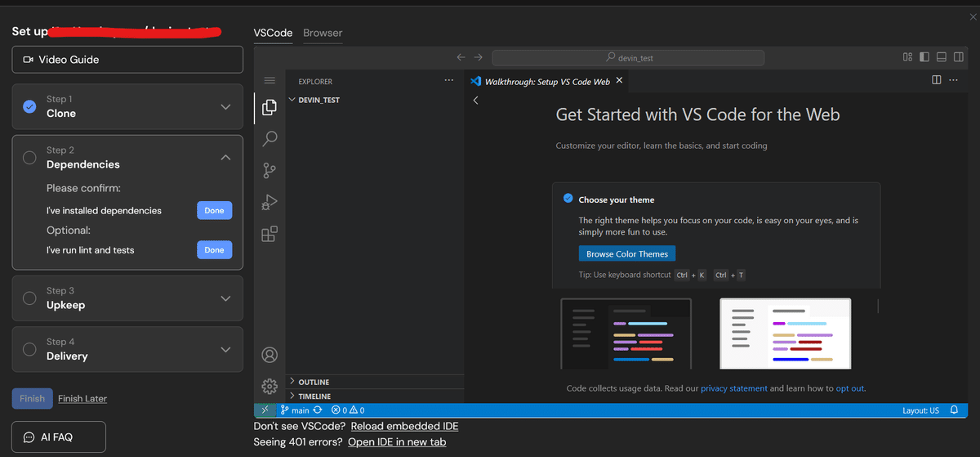Open the Search view icon
Image resolution: width=980 pixels, height=457 pixels.
pyautogui.click(x=269, y=139)
